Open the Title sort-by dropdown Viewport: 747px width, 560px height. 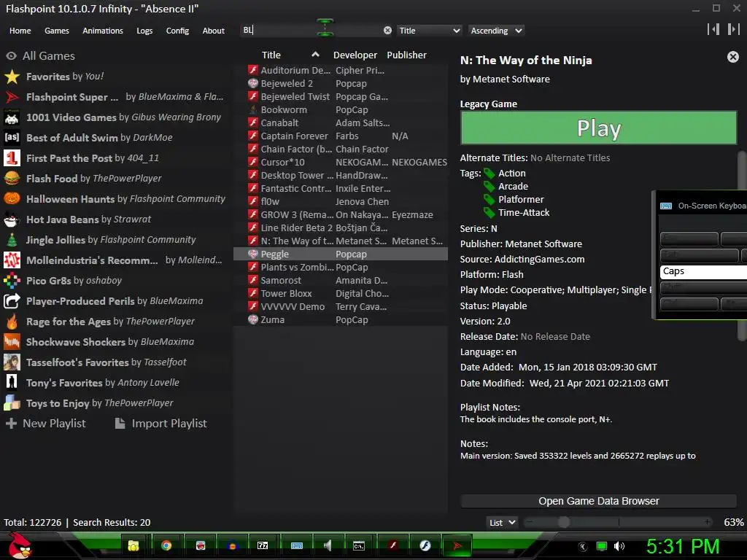click(x=429, y=31)
